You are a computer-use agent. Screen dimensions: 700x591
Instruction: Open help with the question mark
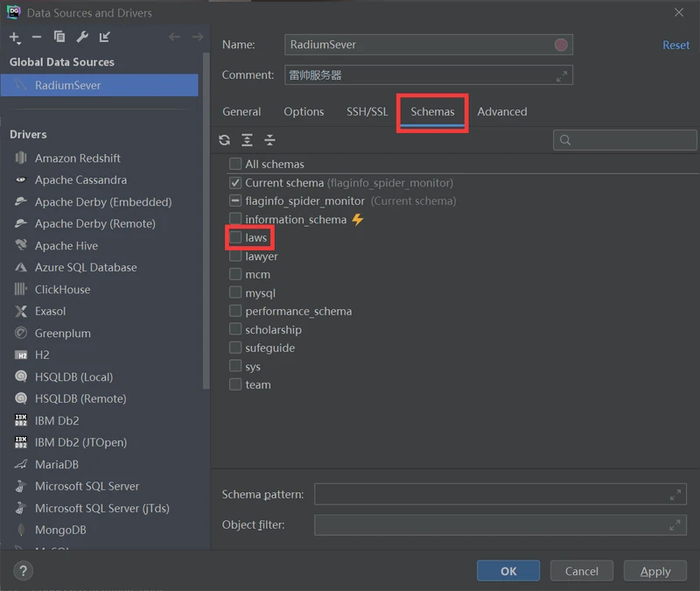point(24,571)
